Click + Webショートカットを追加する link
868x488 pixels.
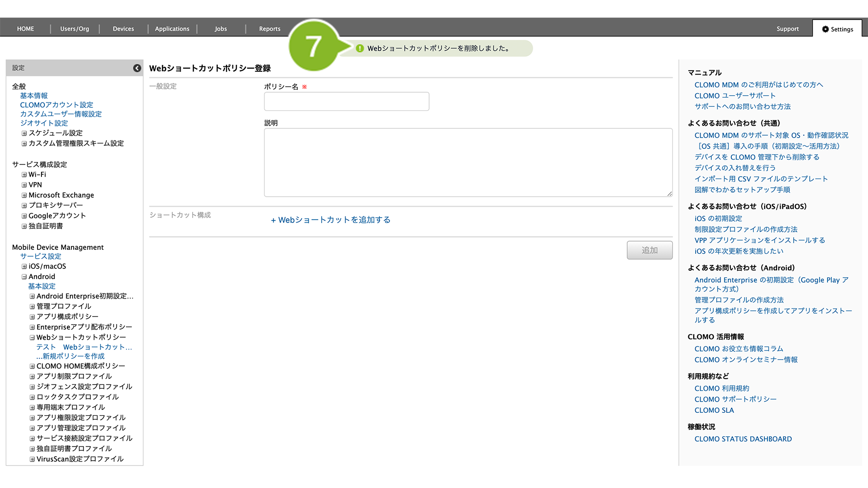point(331,220)
